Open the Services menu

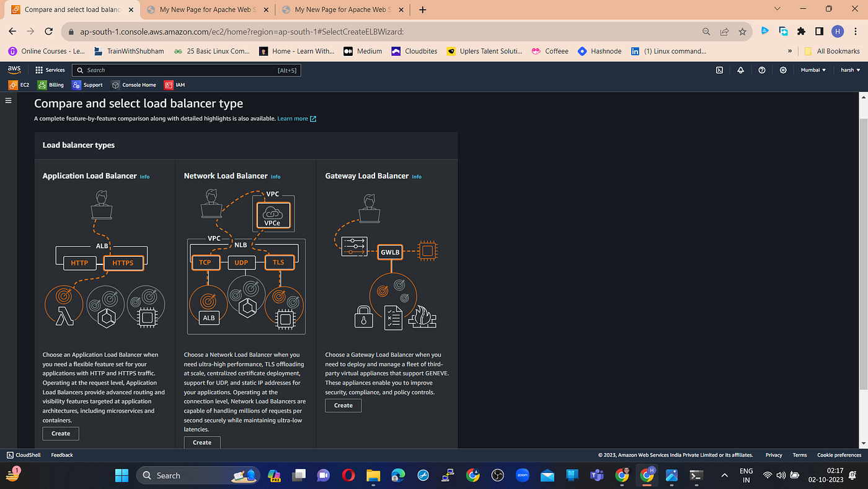point(50,70)
